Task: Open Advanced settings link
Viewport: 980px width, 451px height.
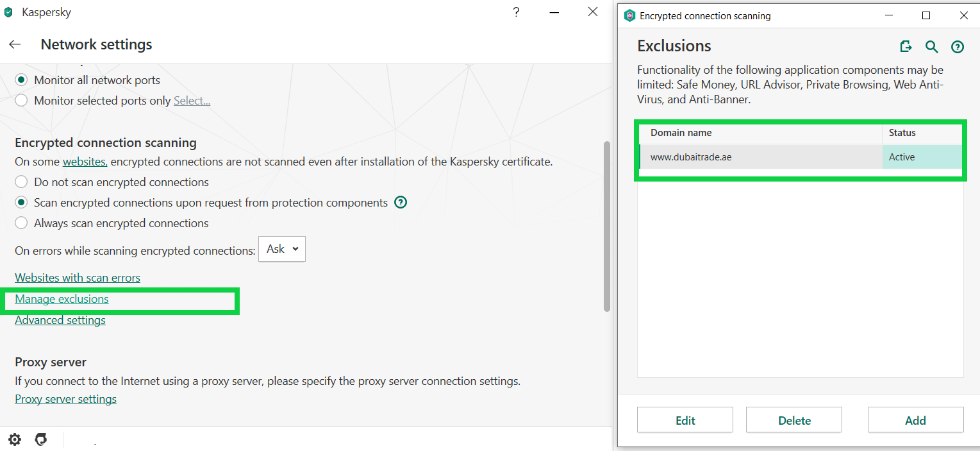Action: 60,320
